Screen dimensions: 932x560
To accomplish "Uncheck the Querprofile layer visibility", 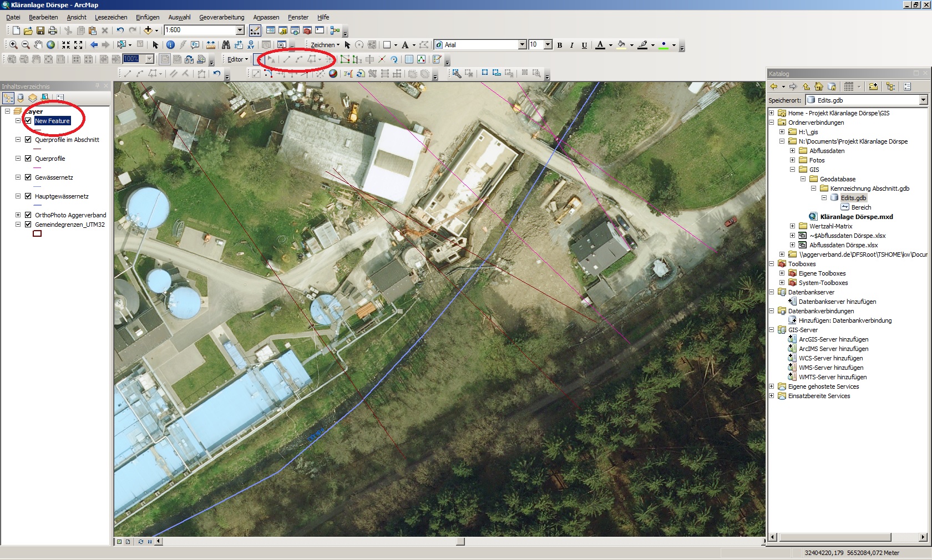I will pos(27,159).
